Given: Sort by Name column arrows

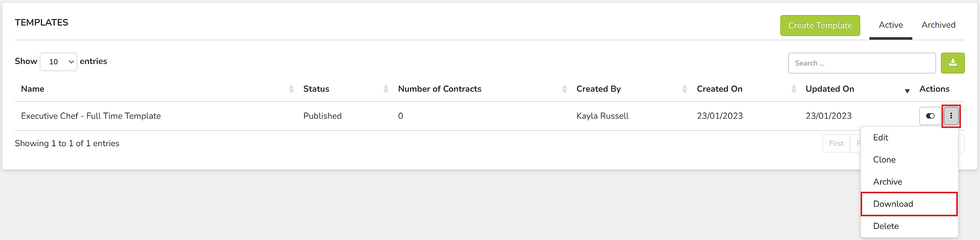Looking at the screenshot, I should click(x=291, y=89).
